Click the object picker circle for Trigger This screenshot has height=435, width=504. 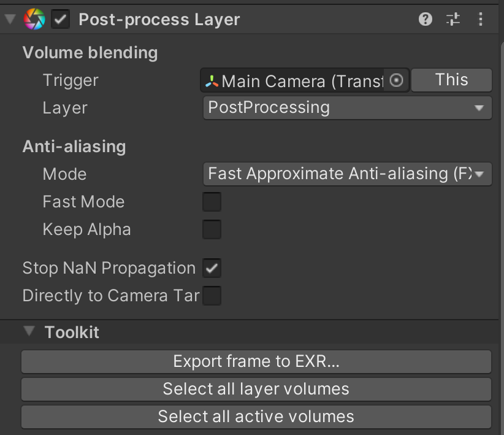pyautogui.click(x=397, y=80)
